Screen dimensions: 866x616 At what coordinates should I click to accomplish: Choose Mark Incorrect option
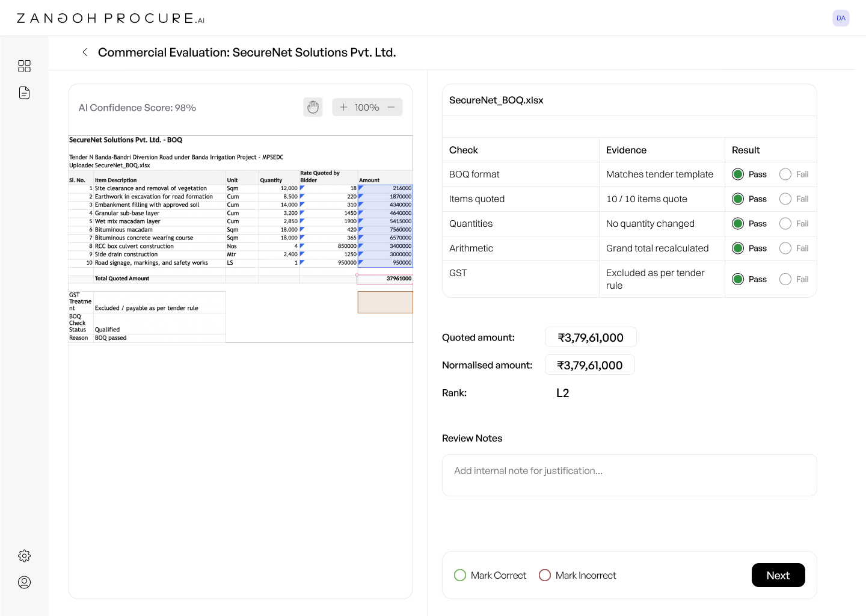(x=545, y=575)
